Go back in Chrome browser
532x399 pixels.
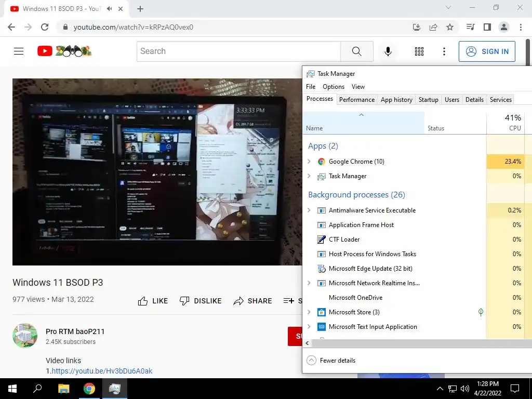(x=11, y=27)
